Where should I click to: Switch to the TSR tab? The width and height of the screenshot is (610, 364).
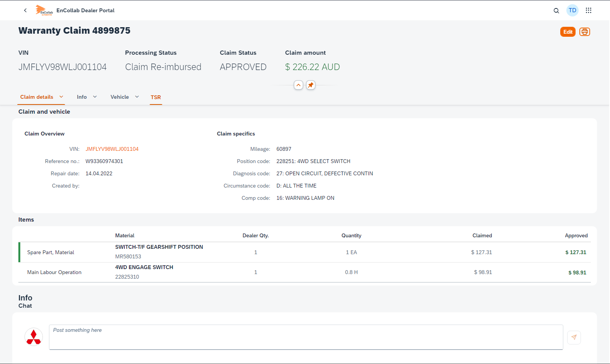tap(156, 97)
